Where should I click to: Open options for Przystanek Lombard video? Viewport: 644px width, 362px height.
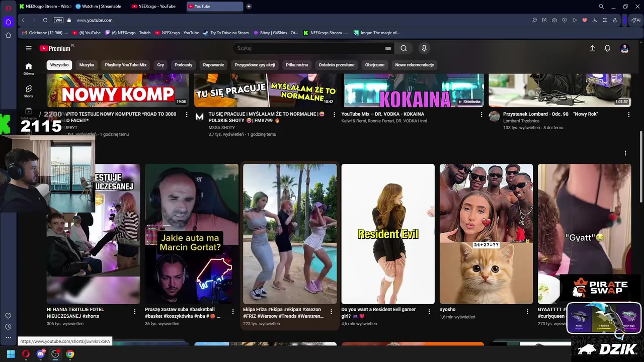pos(628,115)
